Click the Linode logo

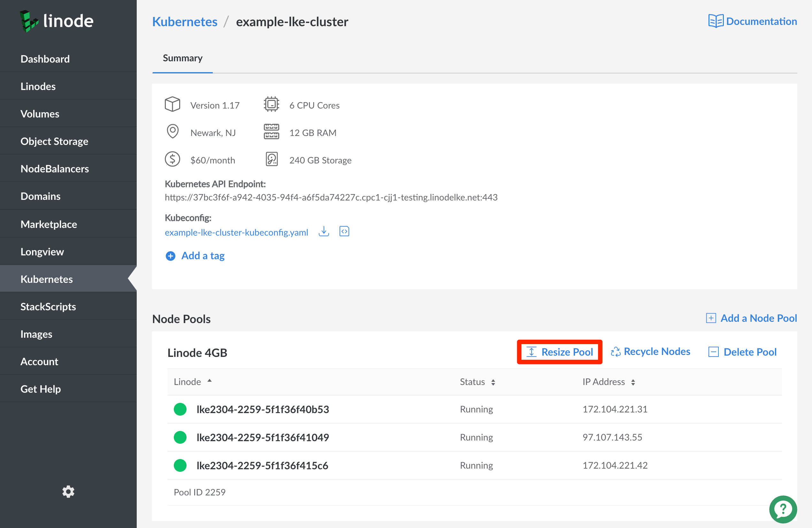tap(57, 21)
